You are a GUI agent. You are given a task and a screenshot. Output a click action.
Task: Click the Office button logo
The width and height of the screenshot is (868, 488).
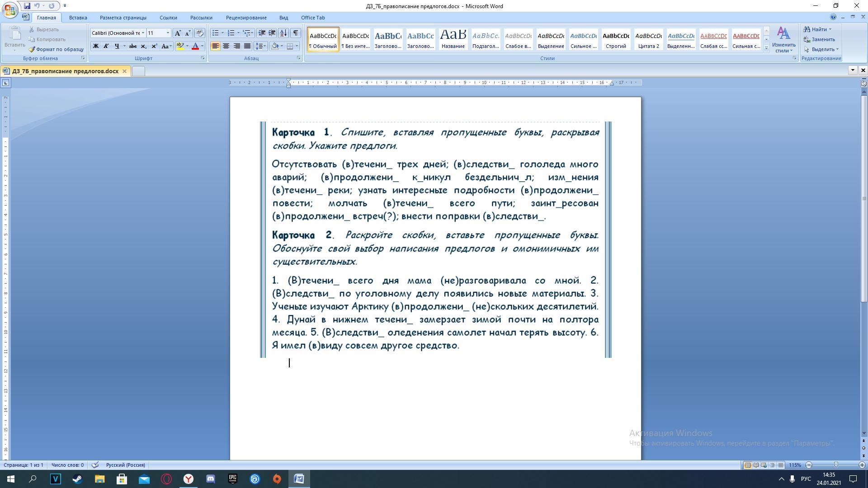click(9, 10)
